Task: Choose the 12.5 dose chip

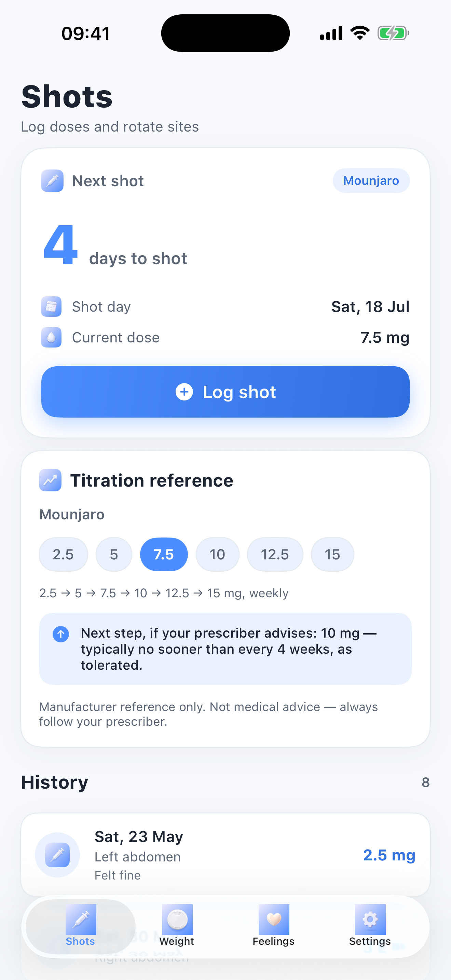Action: pyautogui.click(x=275, y=554)
